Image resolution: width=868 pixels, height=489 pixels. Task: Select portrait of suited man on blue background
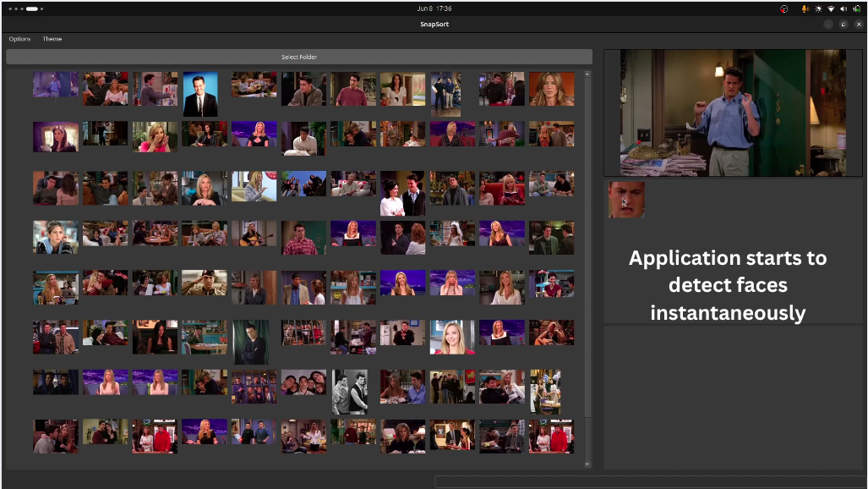[x=200, y=94]
